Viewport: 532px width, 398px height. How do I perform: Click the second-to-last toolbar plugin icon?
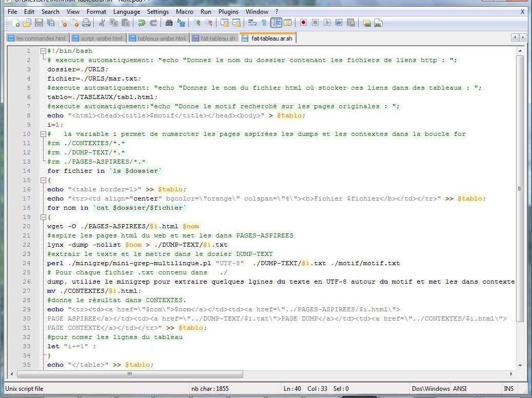367,23
